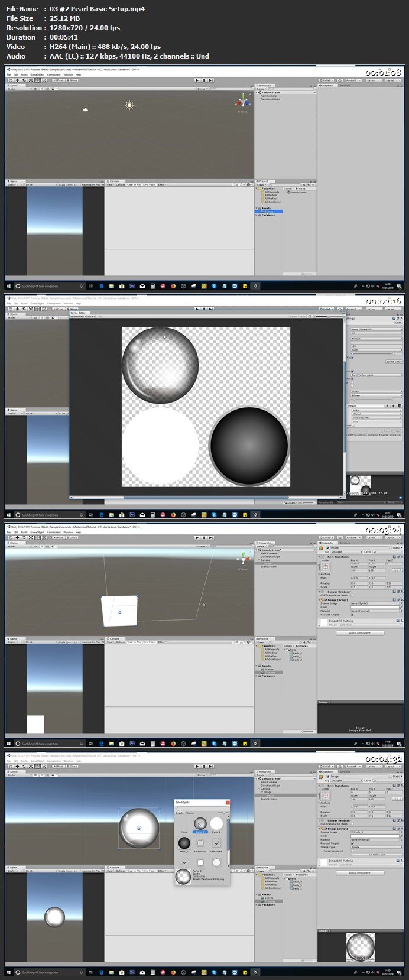Click Sprite Editor button in 00:02:16 Inspector
Screen dimensions: 409x980
coord(394,361)
